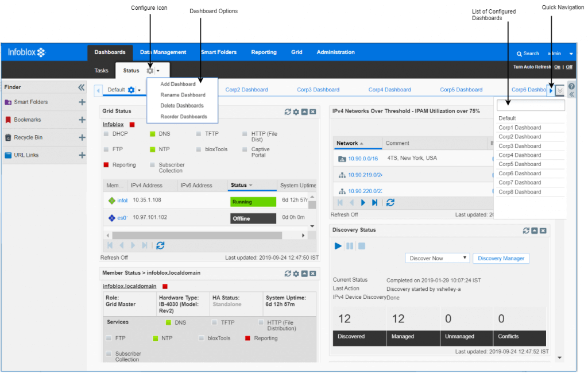Close the Grid Status widget
Screen dimensions: 588x373
pos(313,112)
